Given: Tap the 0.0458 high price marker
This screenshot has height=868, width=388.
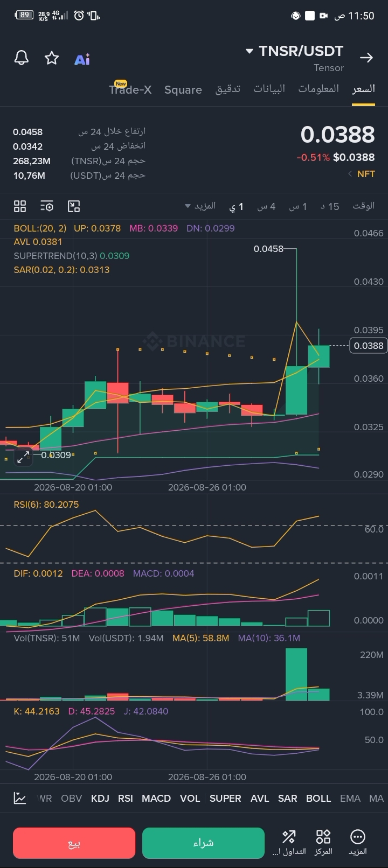Looking at the screenshot, I should click(268, 249).
